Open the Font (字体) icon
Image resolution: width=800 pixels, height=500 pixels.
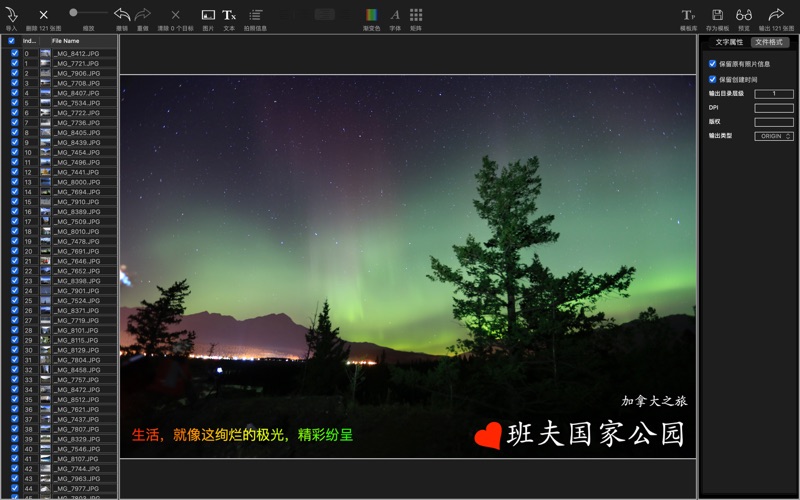395,15
